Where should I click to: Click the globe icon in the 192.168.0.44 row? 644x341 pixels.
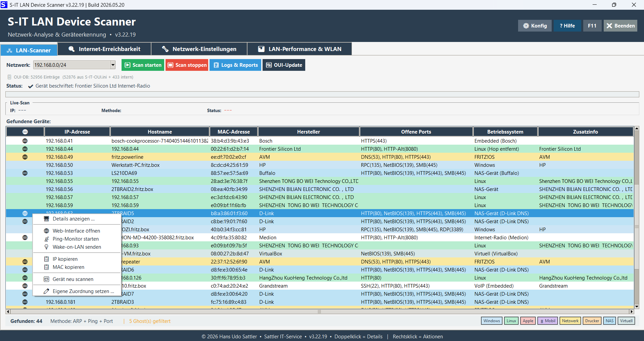[x=25, y=149]
